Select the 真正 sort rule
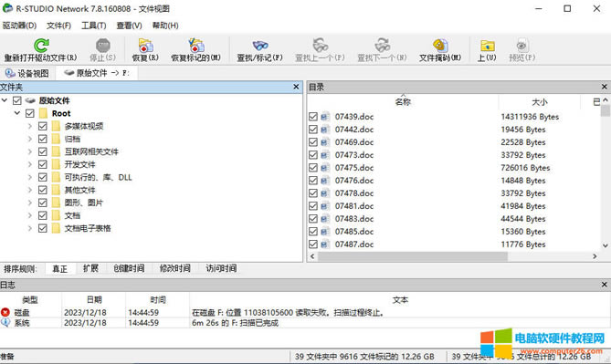 [x=60, y=268]
